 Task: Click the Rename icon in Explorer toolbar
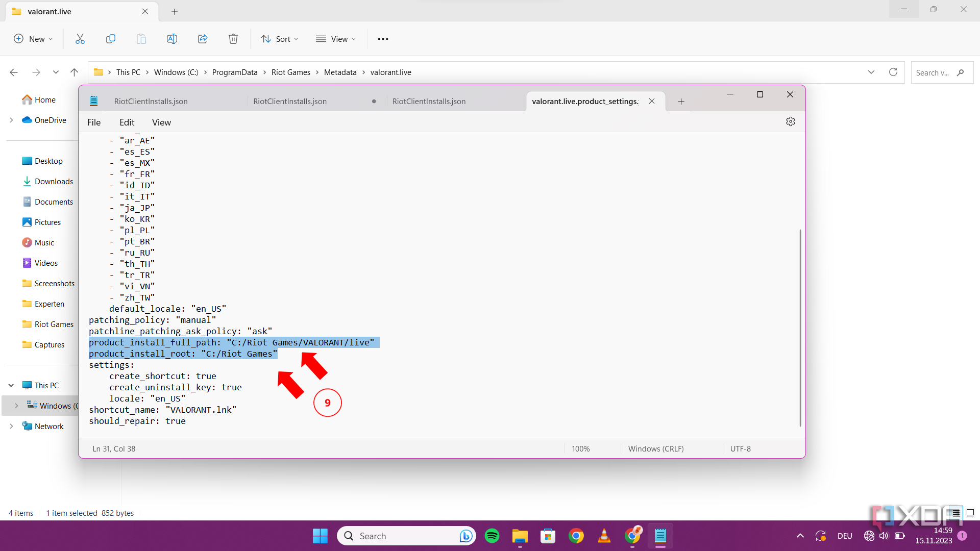pyautogui.click(x=172, y=39)
